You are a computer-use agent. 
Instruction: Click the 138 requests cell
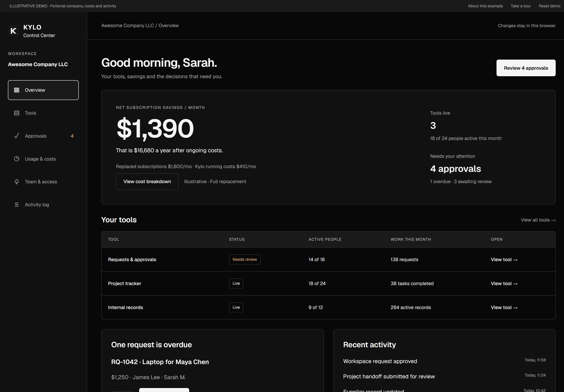(404, 260)
